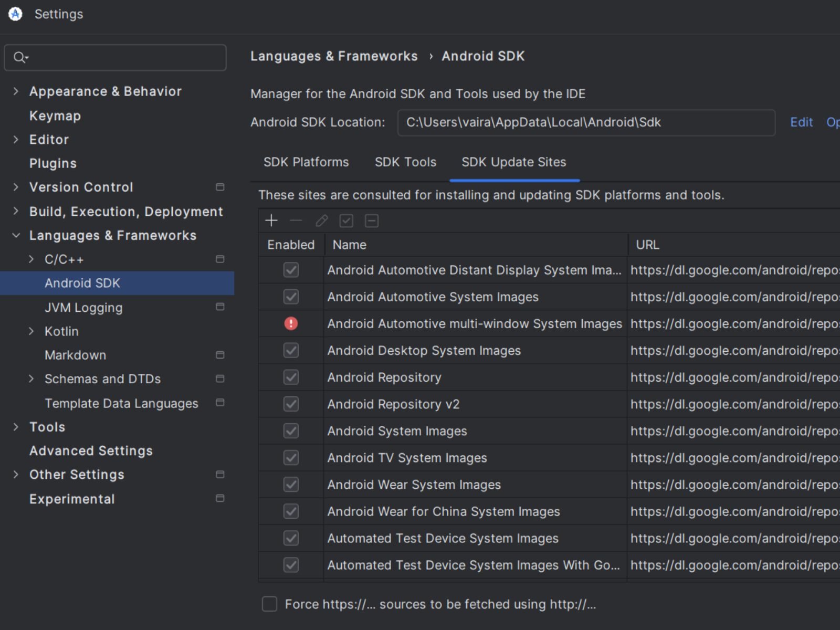Expand Version Control settings node

click(16, 187)
